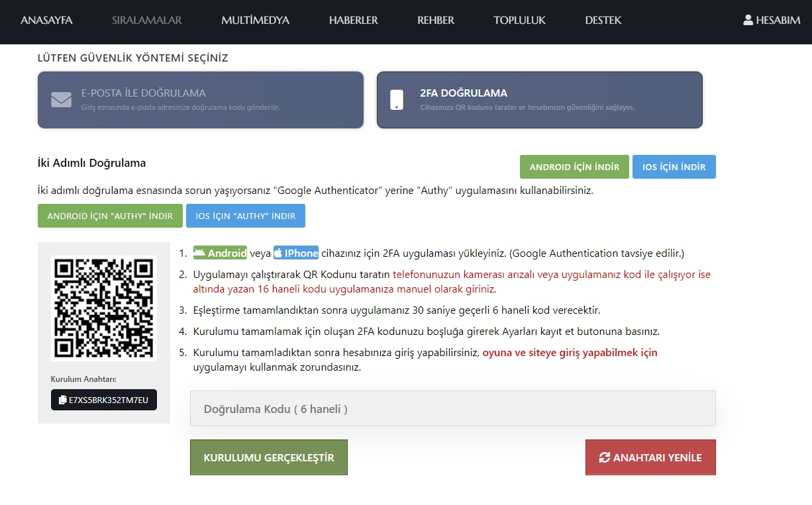
Task: Click ANDROID İÇİN "AUTHY" İNDİR button
Action: click(x=110, y=216)
